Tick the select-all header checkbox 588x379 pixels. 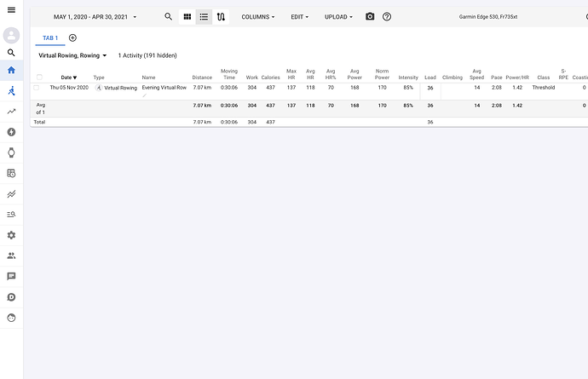pos(38,77)
